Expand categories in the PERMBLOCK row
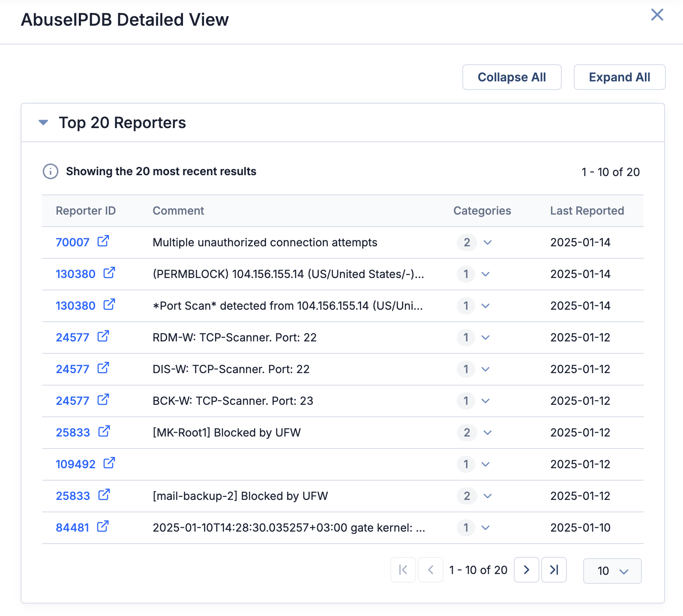Viewport: 683px width, 616px height. pyautogui.click(x=485, y=274)
